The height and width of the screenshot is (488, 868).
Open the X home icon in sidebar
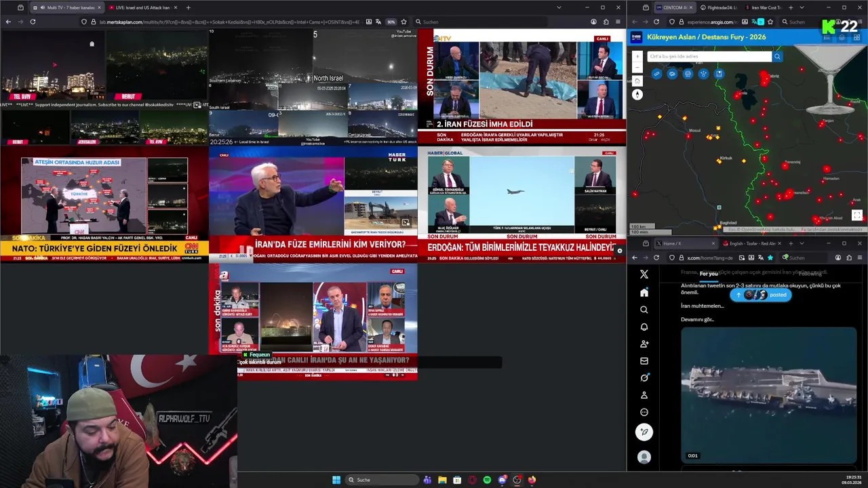tap(644, 293)
